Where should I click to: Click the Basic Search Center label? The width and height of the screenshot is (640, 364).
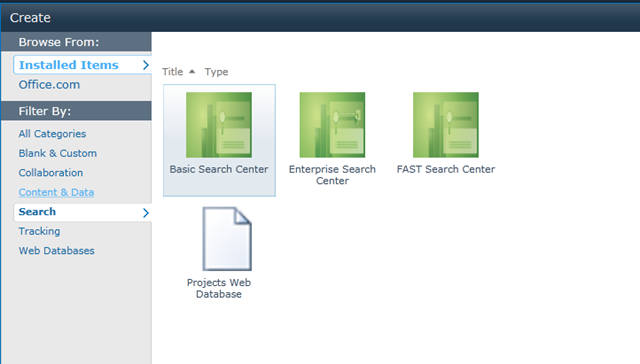[x=219, y=169]
